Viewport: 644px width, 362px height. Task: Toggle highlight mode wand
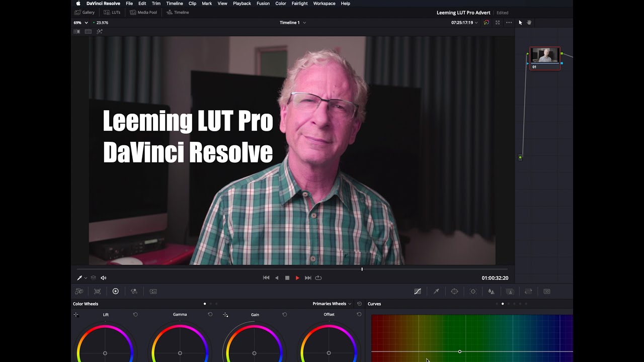click(100, 31)
